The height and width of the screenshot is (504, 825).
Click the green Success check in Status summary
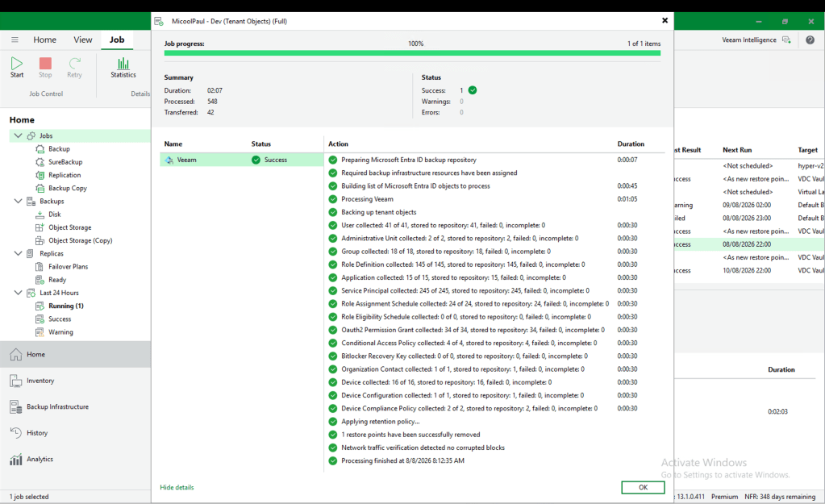[x=473, y=90]
